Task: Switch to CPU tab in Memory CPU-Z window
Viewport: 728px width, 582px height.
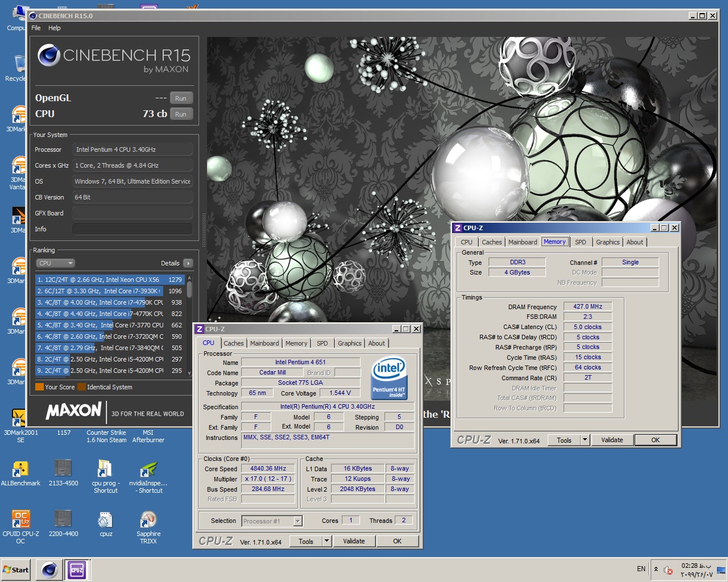Action: (466, 242)
